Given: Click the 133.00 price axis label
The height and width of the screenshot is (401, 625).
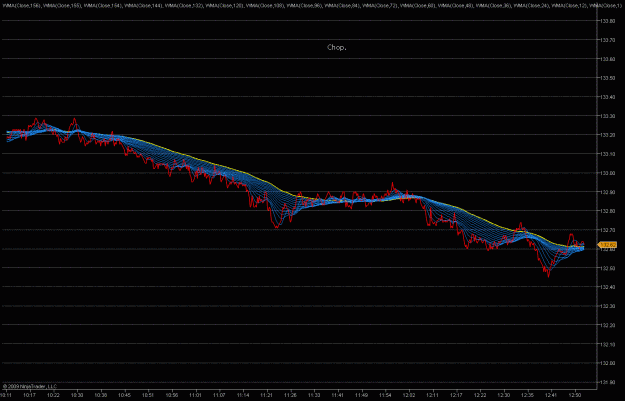Looking at the screenshot, I should click(608, 173).
